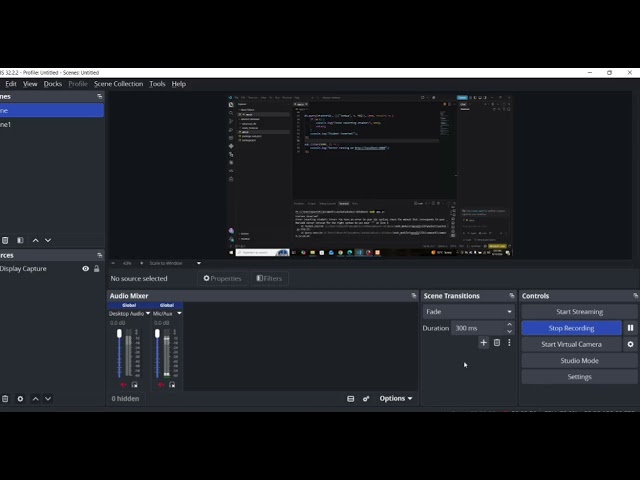Image resolution: width=640 pixels, height=480 pixels.
Task: Open the Help menu
Action: pos(179,84)
